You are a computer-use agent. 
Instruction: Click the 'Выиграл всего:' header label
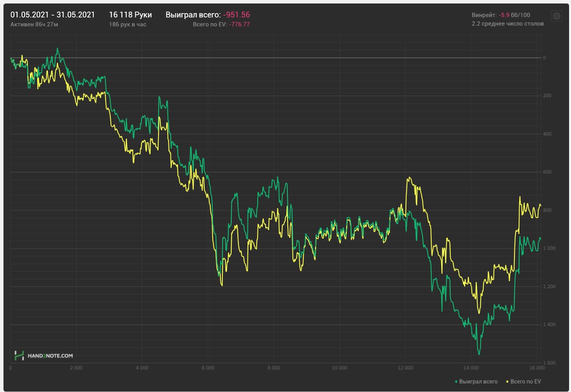[193, 15]
